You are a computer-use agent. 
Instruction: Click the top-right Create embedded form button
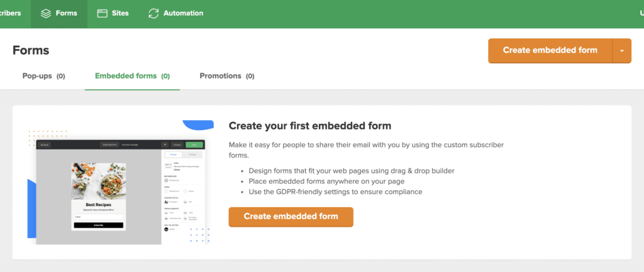(550, 50)
